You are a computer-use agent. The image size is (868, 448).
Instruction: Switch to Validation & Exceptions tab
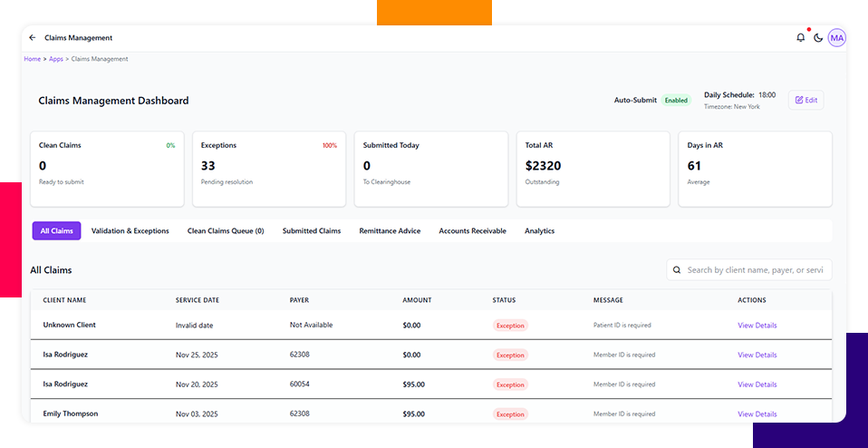(x=130, y=231)
